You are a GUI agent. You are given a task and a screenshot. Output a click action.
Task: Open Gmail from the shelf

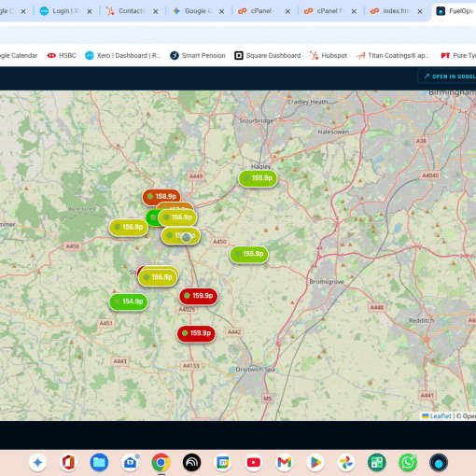click(285, 463)
